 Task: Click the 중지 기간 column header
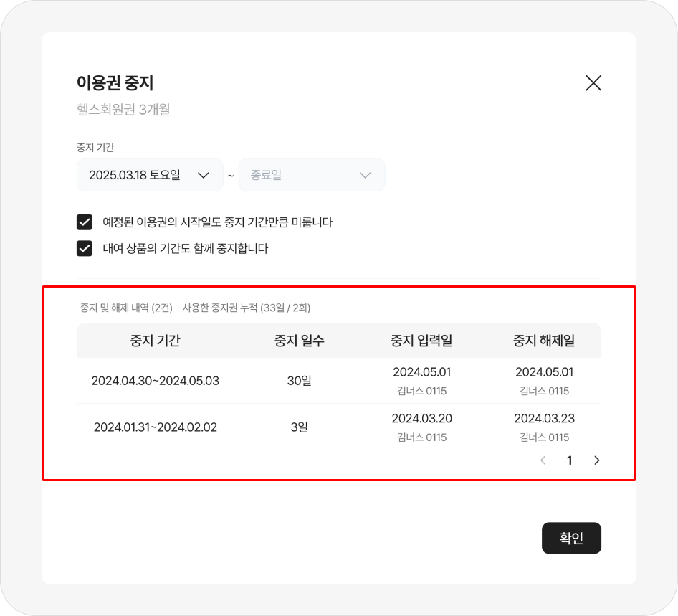(x=155, y=341)
